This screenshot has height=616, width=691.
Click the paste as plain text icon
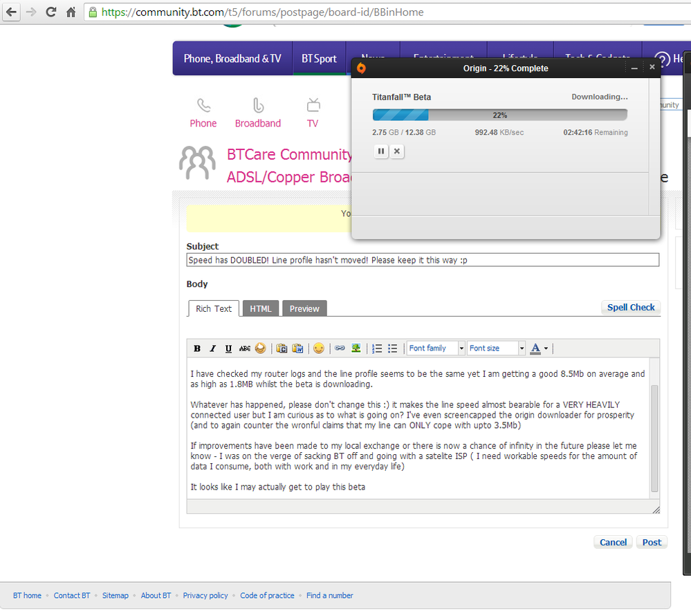tap(282, 348)
